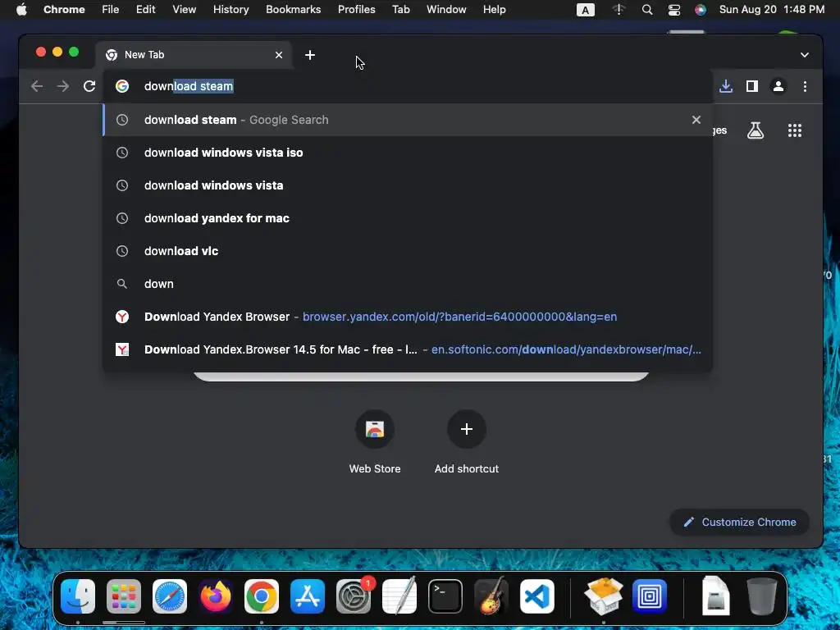840x630 pixels.
Task: Open Spotlight search in menu bar
Action: tap(647, 10)
